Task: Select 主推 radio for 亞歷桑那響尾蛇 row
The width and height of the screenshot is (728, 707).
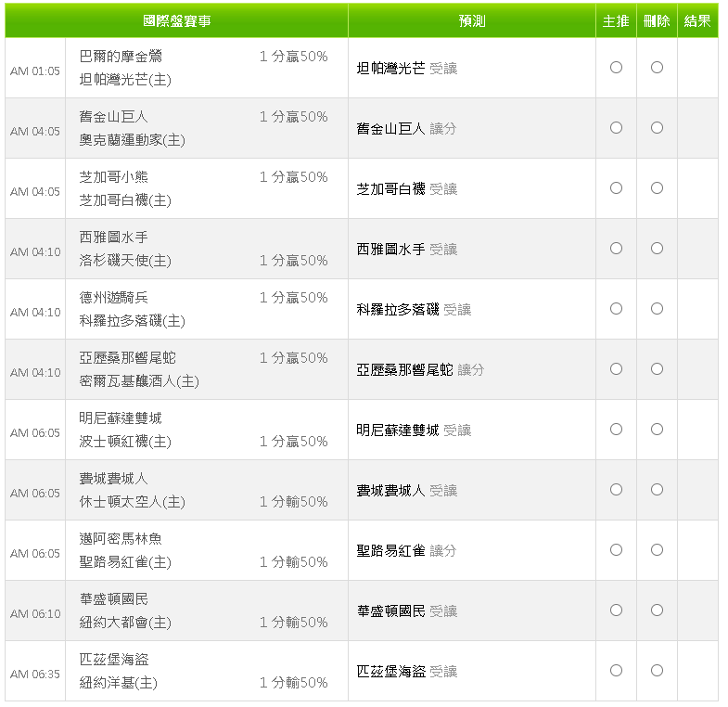Action: pyautogui.click(x=616, y=369)
